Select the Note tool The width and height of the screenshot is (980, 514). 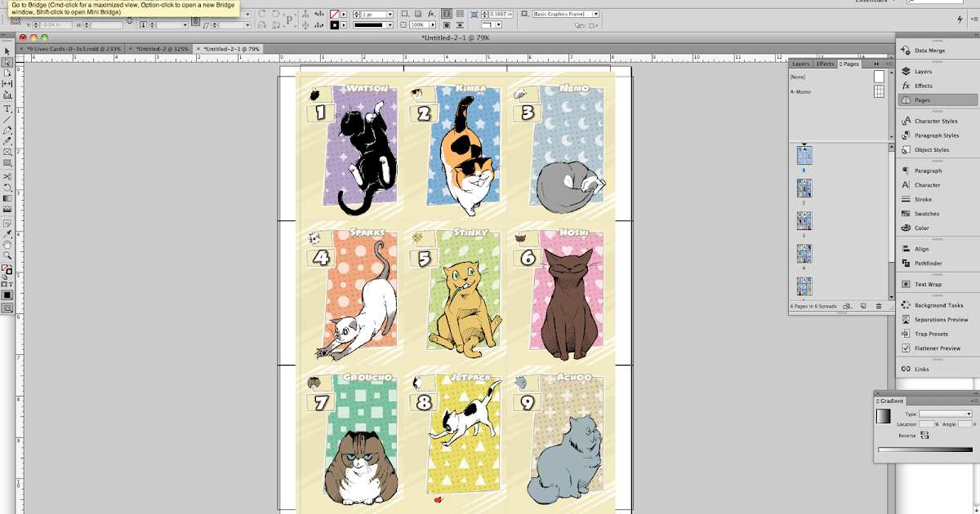(7, 223)
